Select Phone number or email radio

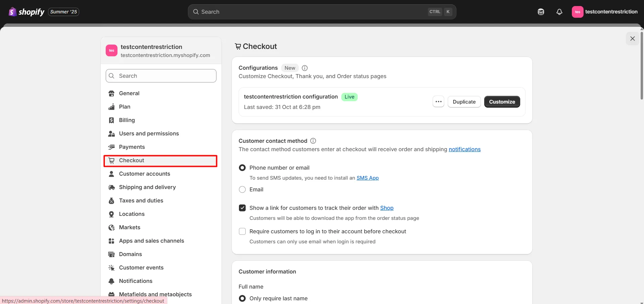pyautogui.click(x=242, y=168)
